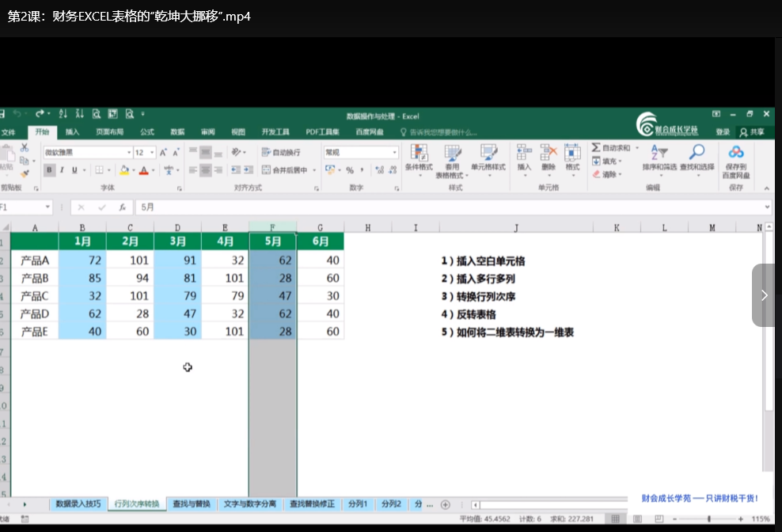Click zoom slider in status bar
This screenshot has width=782, height=532.
point(708,519)
